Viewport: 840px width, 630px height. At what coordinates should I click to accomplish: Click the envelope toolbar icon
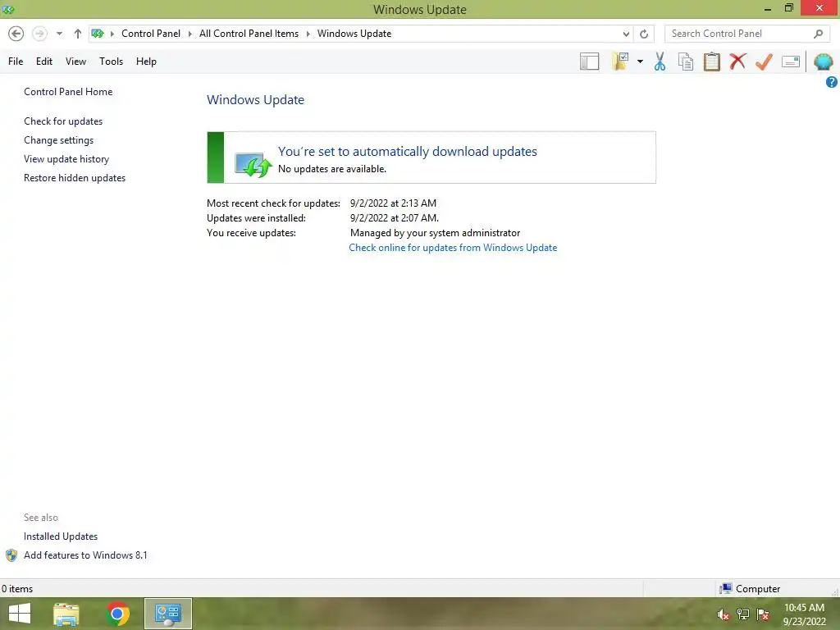(x=791, y=62)
